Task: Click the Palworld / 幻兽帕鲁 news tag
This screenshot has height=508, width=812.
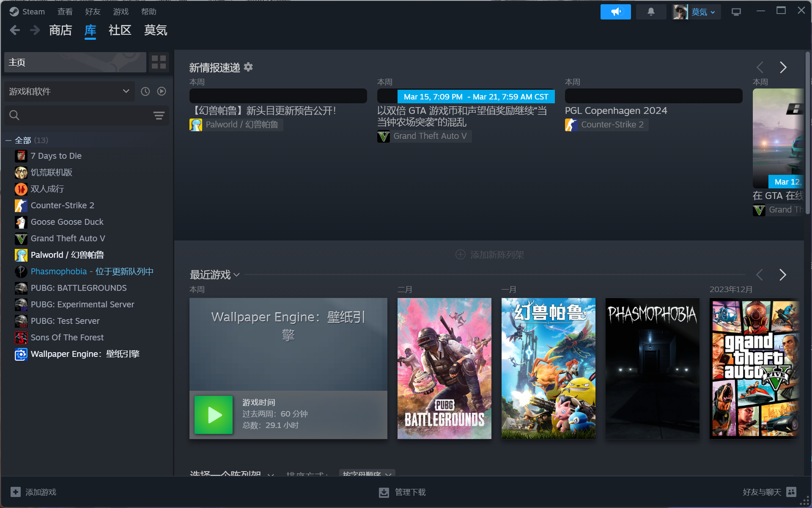Action: click(x=236, y=124)
